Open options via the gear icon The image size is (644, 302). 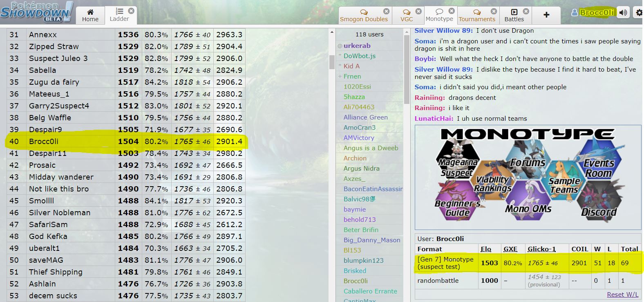coord(639,13)
